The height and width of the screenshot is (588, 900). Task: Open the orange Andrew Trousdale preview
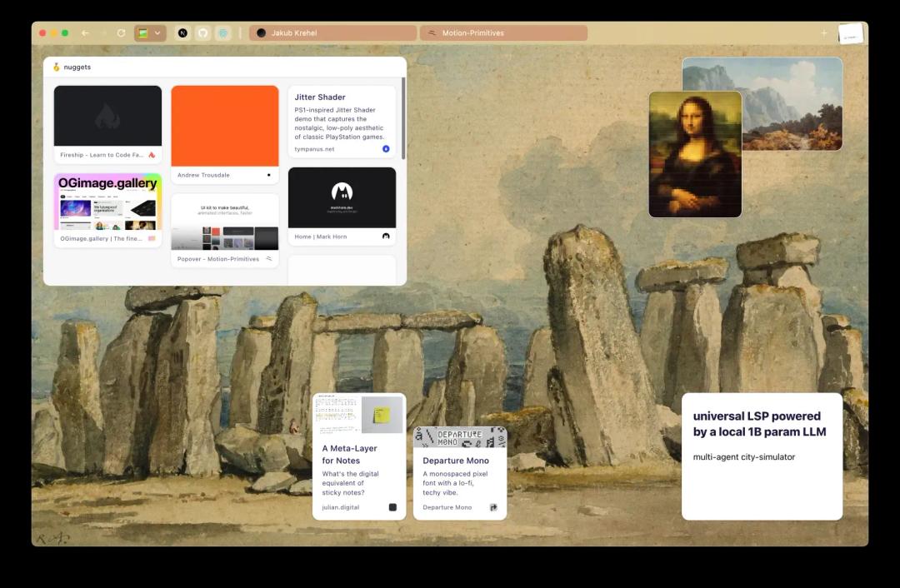point(225,127)
